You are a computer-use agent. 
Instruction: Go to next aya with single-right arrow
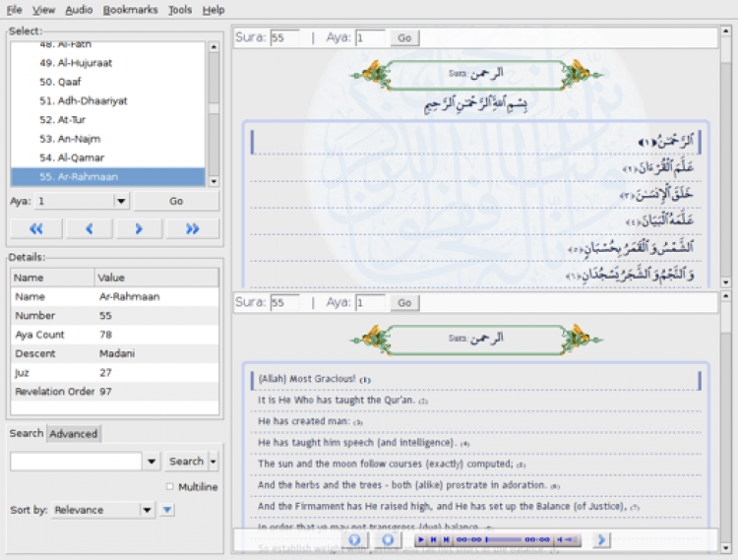[139, 228]
